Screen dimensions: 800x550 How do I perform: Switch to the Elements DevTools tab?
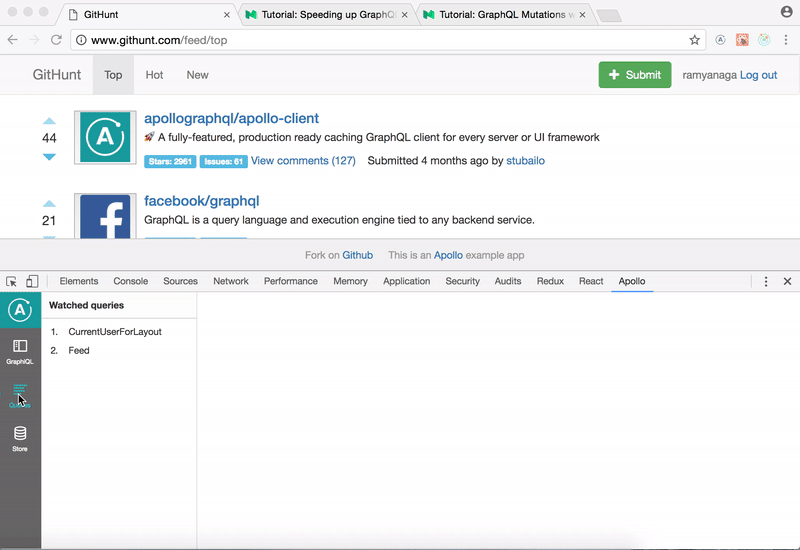pos(79,281)
